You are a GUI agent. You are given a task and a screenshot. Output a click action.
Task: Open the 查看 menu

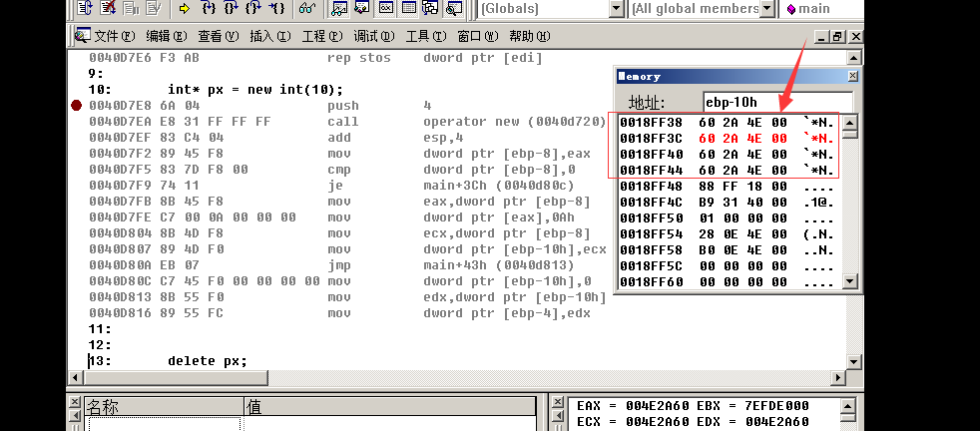click(x=219, y=36)
